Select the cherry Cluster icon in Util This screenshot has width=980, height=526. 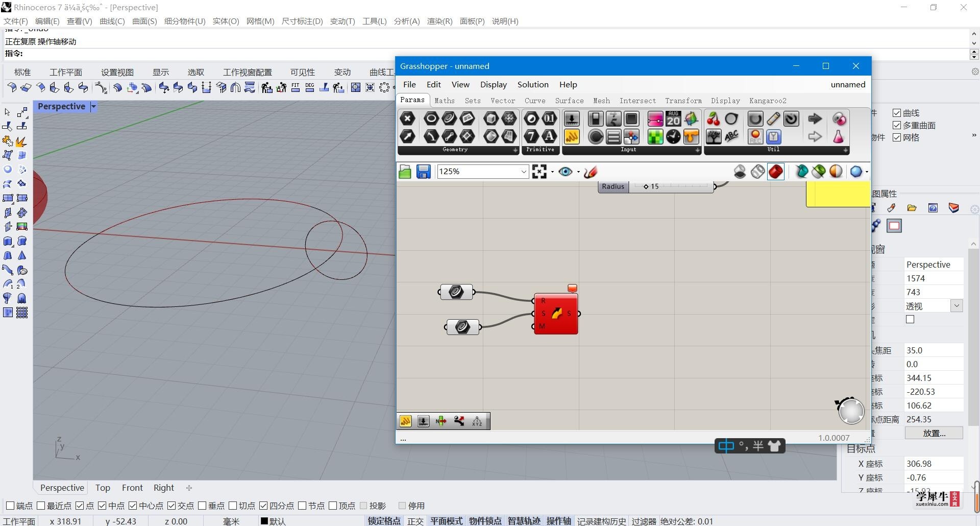click(x=714, y=118)
